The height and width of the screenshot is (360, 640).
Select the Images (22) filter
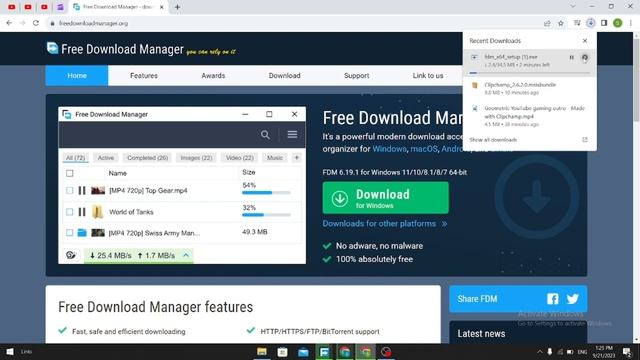click(x=196, y=158)
